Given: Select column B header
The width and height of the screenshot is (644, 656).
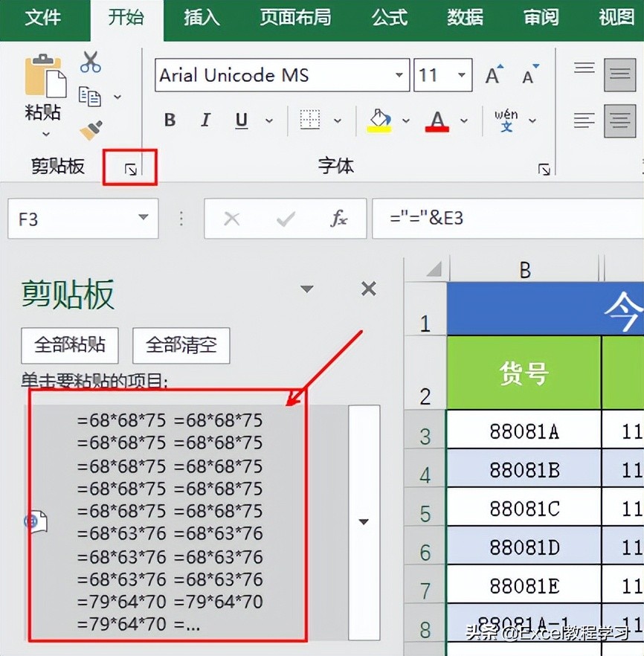Looking at the screenshot, I should point(525,269).
